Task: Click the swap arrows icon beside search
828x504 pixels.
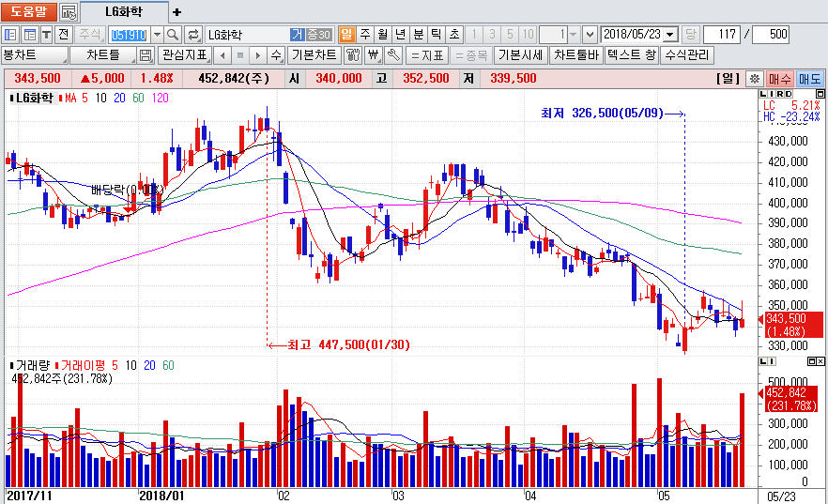Action: click(192, 34)
